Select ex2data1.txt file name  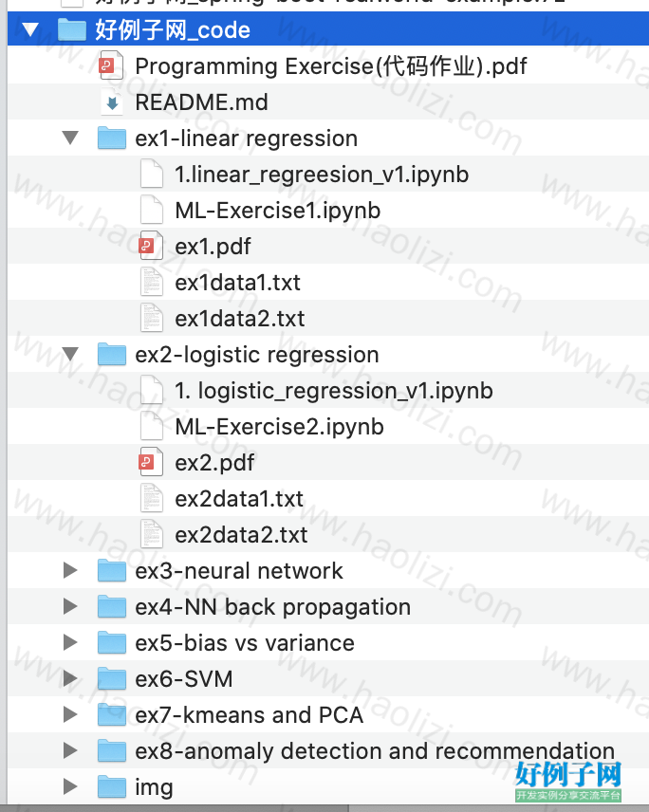[239, 499]
